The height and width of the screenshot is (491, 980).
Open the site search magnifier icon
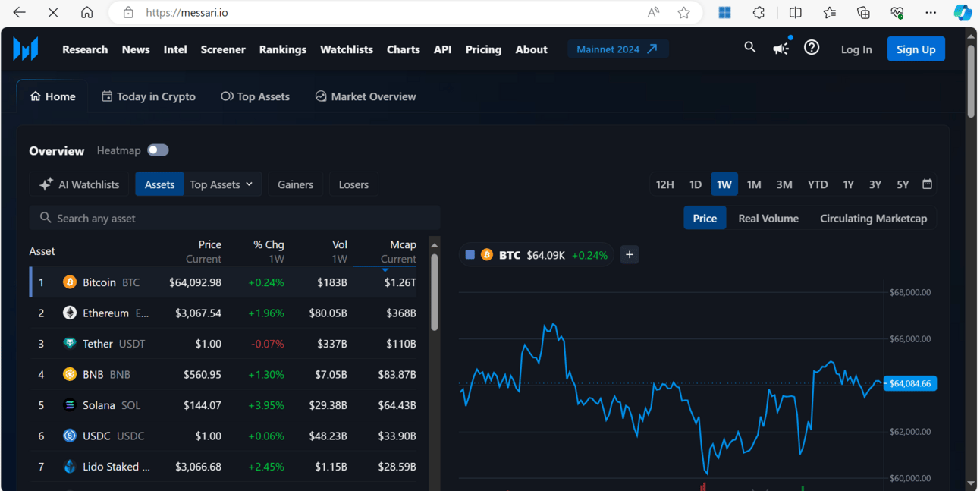coord(749,48)
